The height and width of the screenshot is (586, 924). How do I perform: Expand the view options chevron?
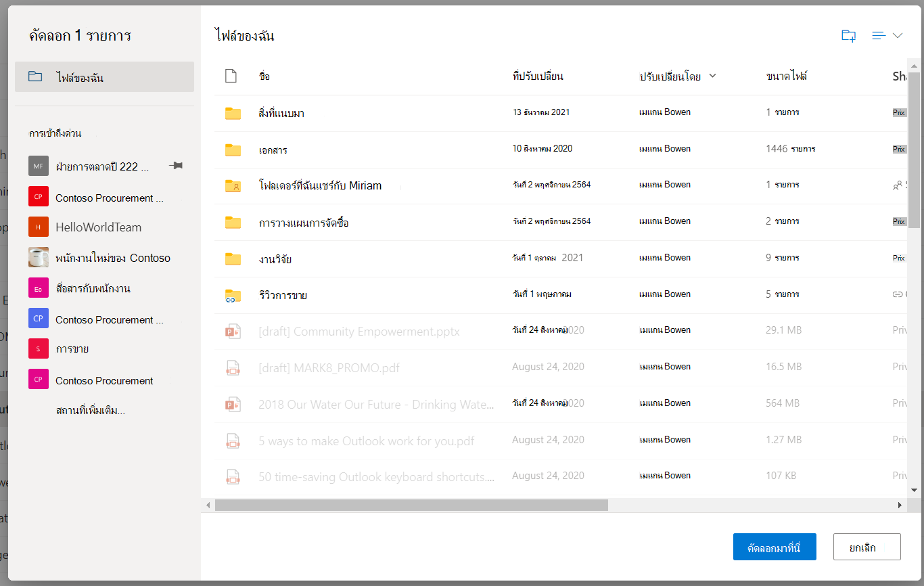(x=898, y=36)
